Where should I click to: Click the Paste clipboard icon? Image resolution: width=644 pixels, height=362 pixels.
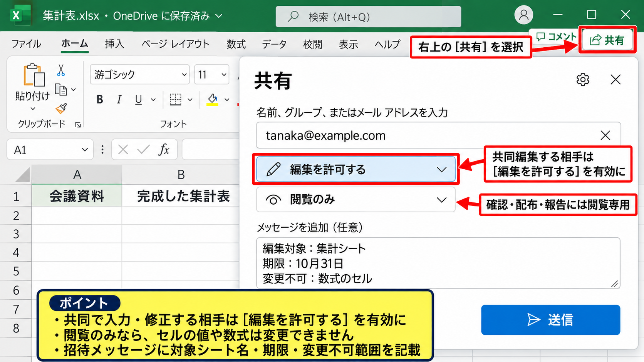(x=34, y=75)
